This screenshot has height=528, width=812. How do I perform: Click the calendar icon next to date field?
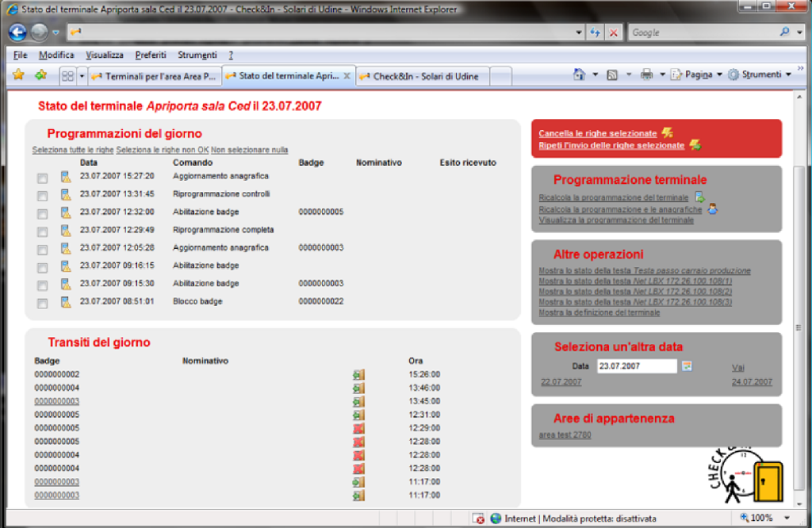(687, 366)
